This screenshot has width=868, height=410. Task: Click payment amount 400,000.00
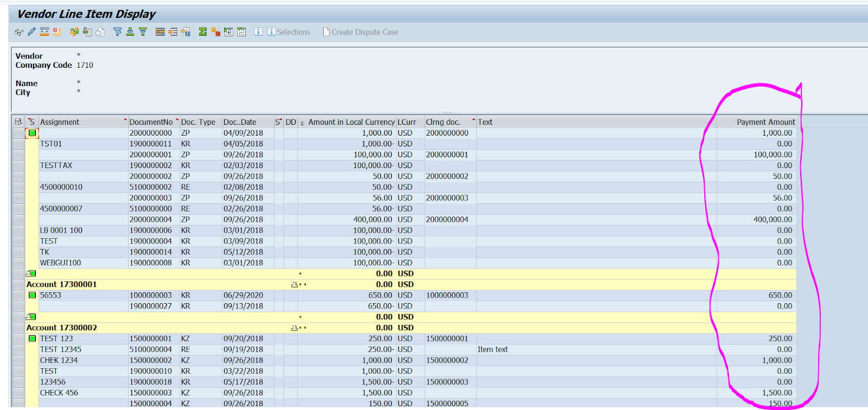[x=773, y=220]
